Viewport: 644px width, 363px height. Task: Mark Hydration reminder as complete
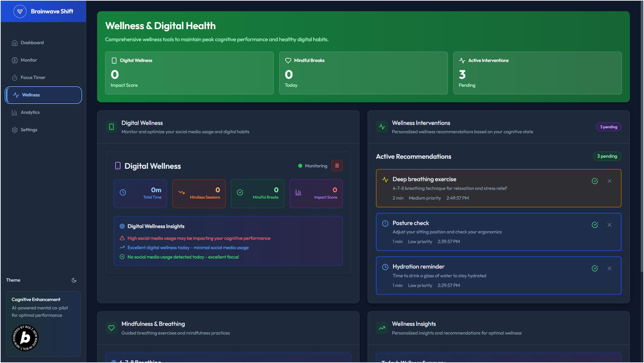595,269
